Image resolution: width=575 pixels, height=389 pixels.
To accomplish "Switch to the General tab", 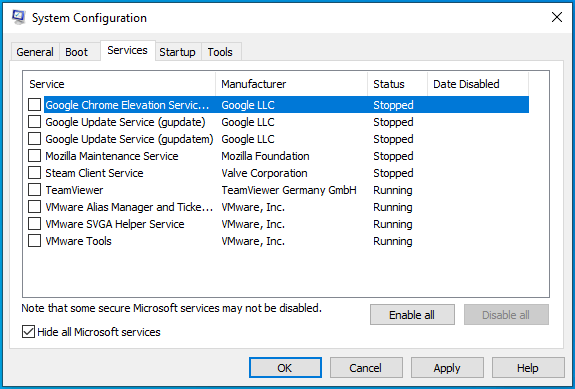I will click(x=35, y=52).
